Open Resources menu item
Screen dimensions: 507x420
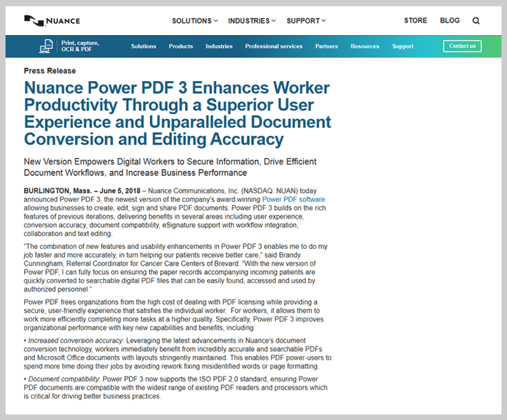(365, 46)
